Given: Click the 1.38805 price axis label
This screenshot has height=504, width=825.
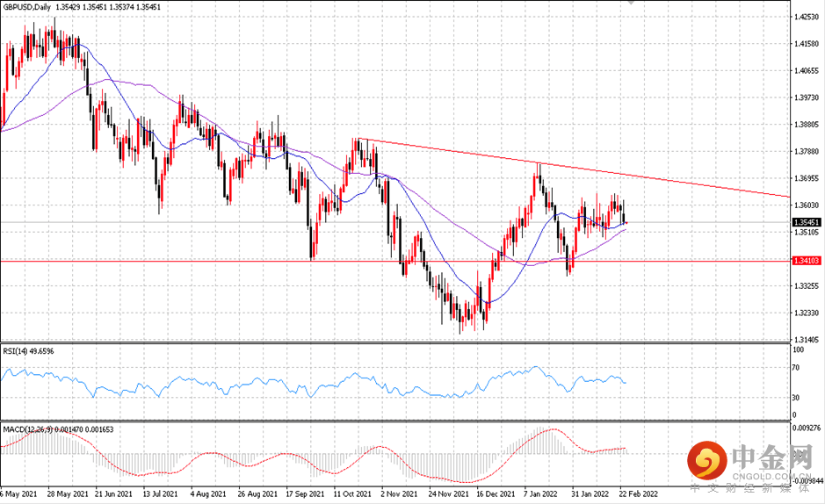Looking at the screenshot, I should tap(806, 125).
